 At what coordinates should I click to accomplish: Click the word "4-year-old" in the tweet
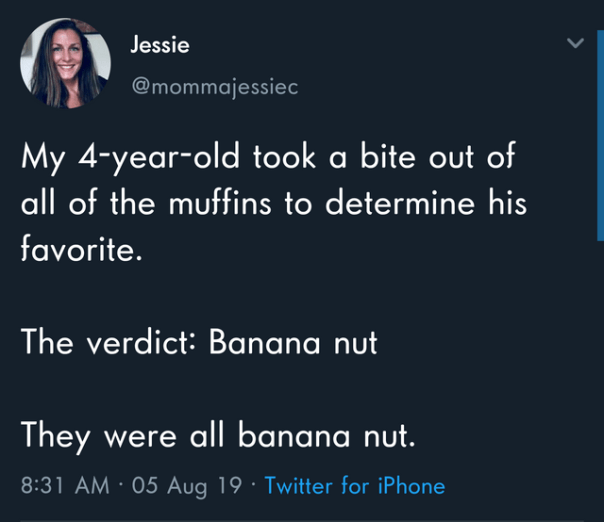tap(153, 159)
